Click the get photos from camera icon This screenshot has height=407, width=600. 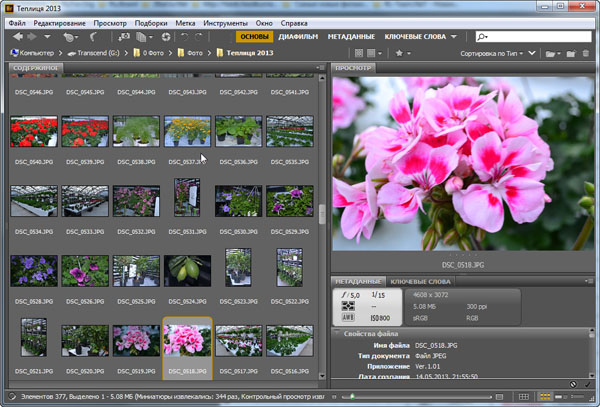124,37
